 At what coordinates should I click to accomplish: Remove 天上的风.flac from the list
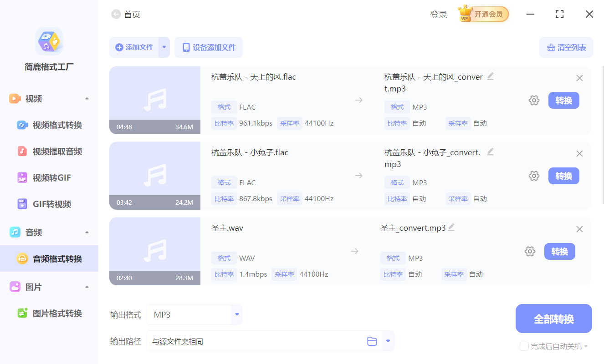tap(579, 78)
